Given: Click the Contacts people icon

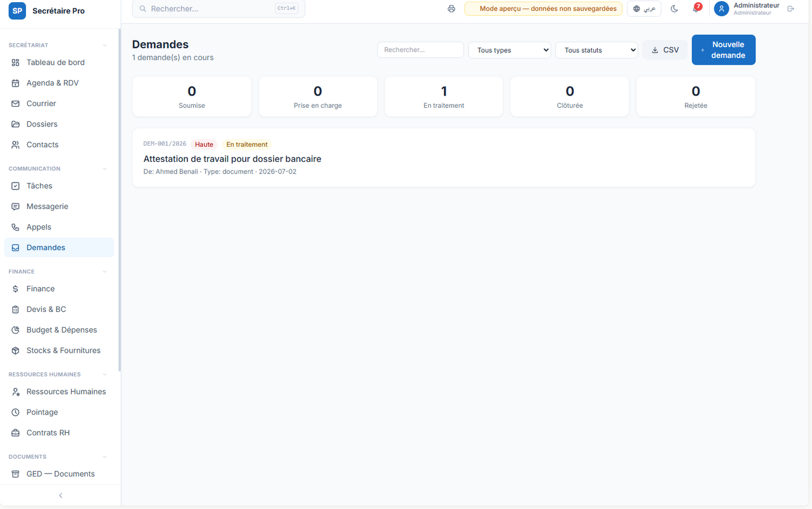Looking at the screenshot, I should pos(16,145).
